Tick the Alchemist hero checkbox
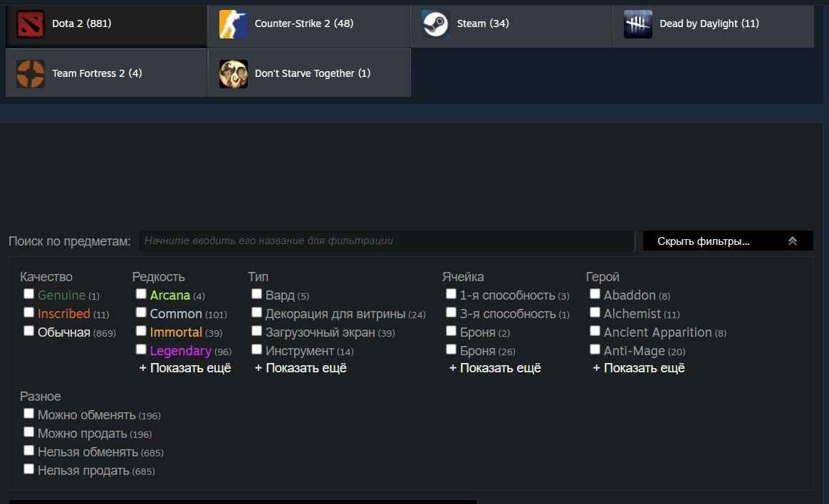Screen dimensions: 829x504 click(x=595, y=313)
